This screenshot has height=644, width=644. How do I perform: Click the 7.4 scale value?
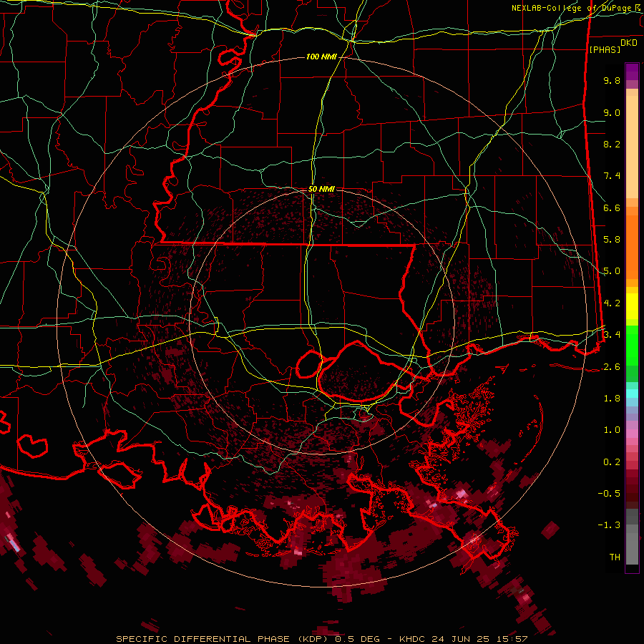coord(612,176)
